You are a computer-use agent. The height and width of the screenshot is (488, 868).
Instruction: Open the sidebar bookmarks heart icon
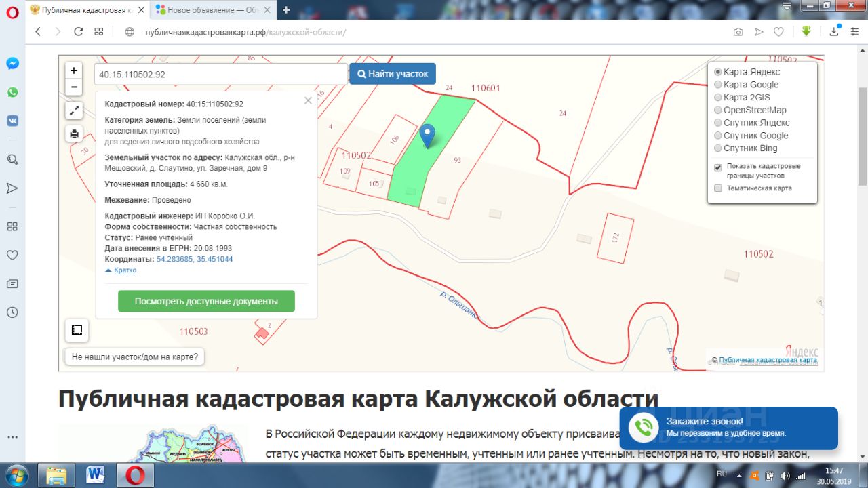click(x=12, y=256)
